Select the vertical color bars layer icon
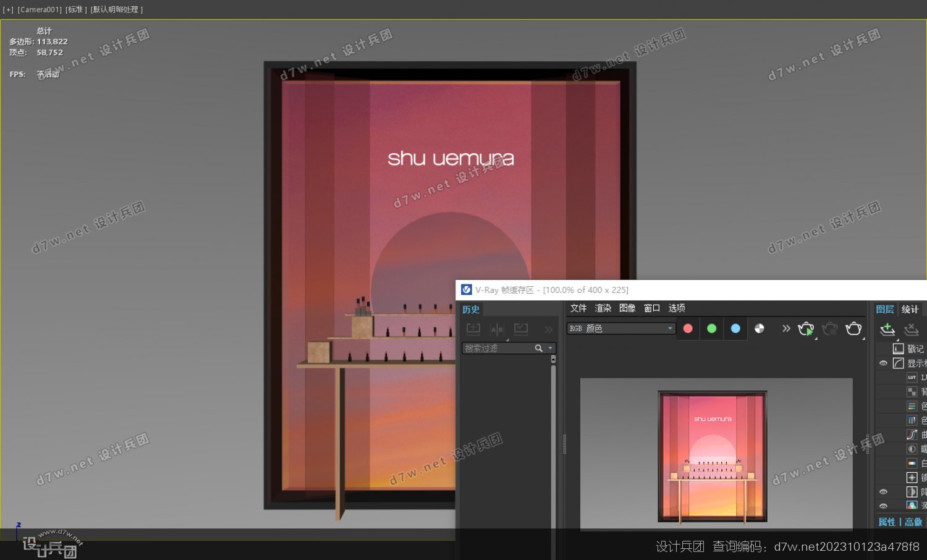This screenshot has width=927, height=560. point(912,420)
